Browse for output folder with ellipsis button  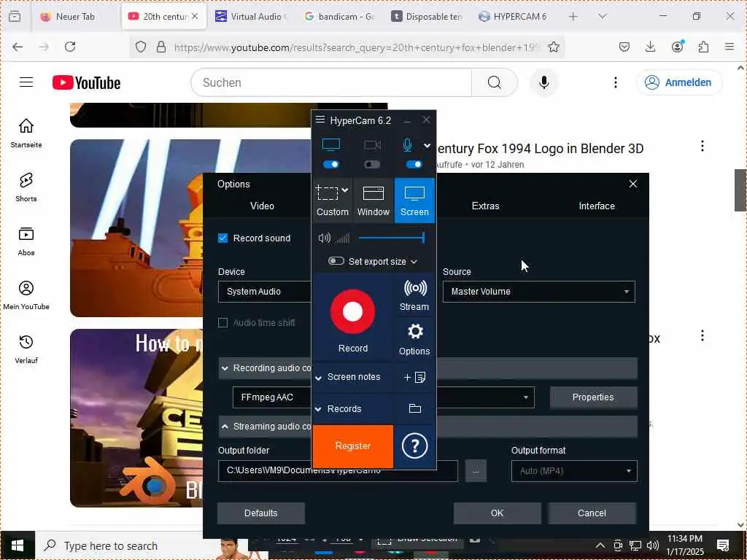(x=476, y=471)
